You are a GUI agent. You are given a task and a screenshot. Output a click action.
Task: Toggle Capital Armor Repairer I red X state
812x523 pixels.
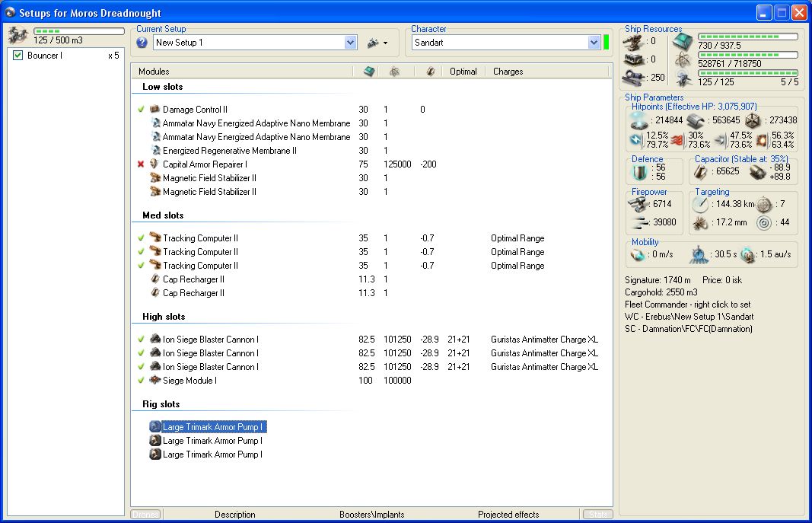point(141,164)
